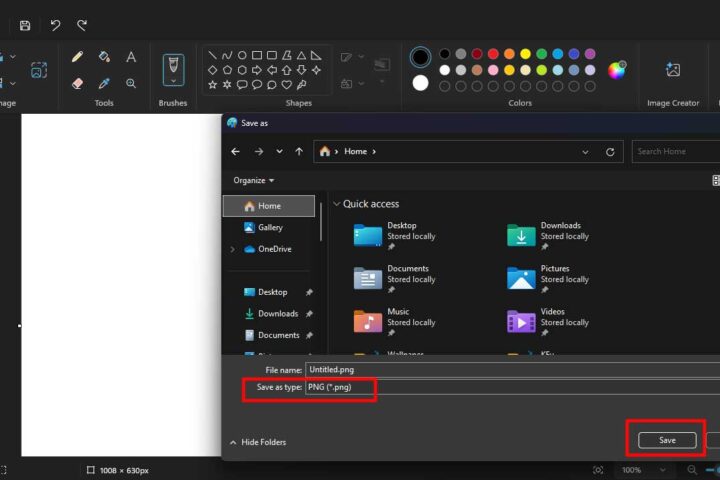The image size is (720, 480).
Task: Choose the green color swatch
Action: point(542,54)
